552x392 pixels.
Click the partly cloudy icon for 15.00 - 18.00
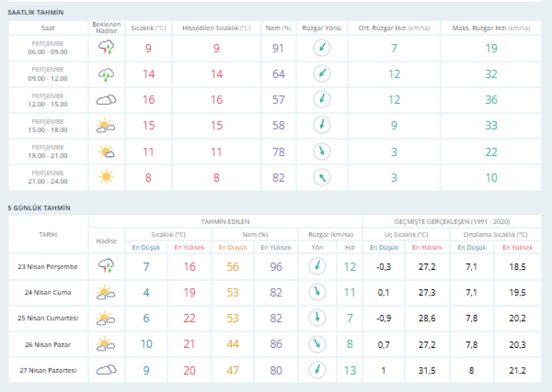[106, 126]
